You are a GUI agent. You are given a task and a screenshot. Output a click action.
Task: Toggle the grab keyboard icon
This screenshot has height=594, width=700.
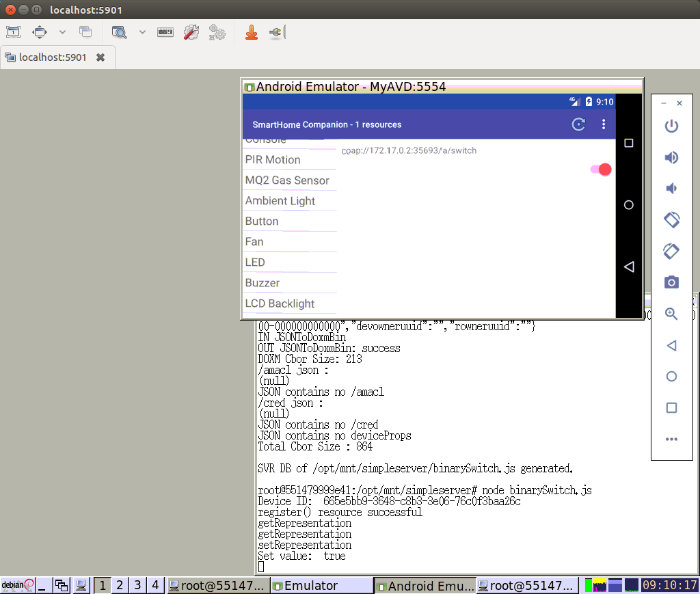[165, 32]
